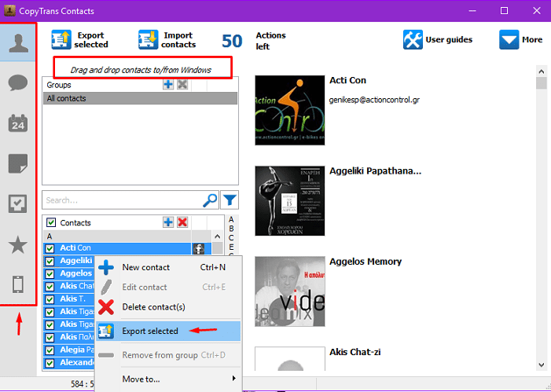
Task: Uncheck the Alexand contact checkbox
Action: tap(50, 363)
